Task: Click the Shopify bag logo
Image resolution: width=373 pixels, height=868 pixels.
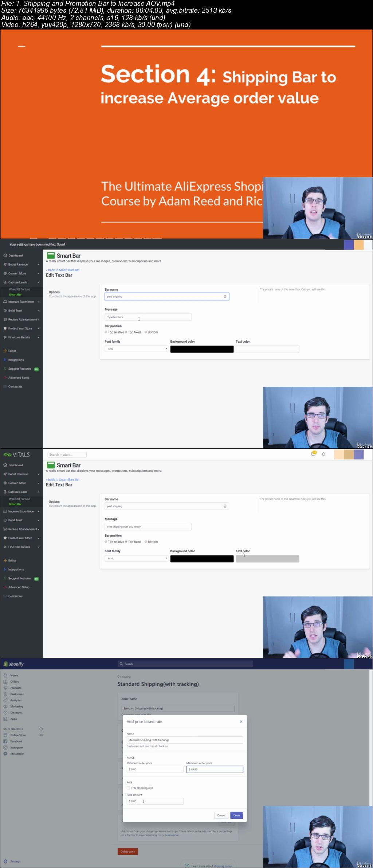Action: pyautogui.click(x=5, y=664)
